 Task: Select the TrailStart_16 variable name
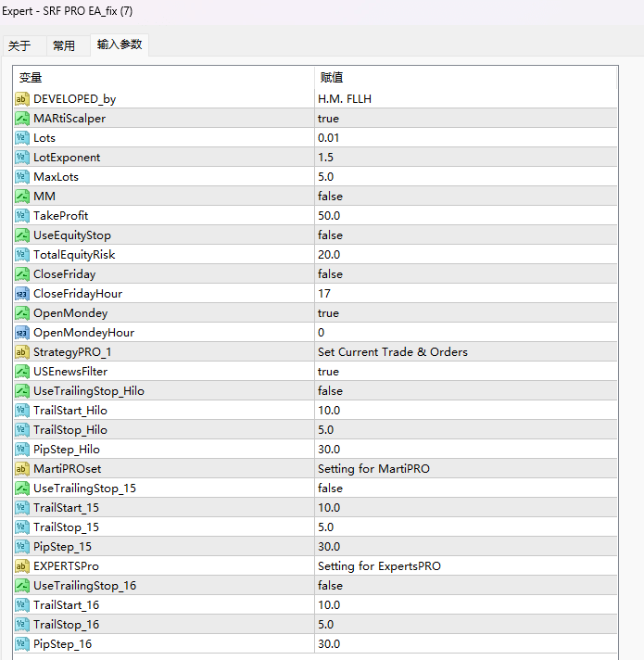[66, 605]
